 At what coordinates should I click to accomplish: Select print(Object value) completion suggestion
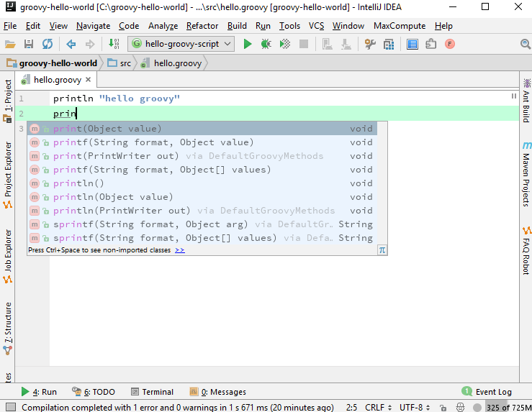(x=202, y=129)
